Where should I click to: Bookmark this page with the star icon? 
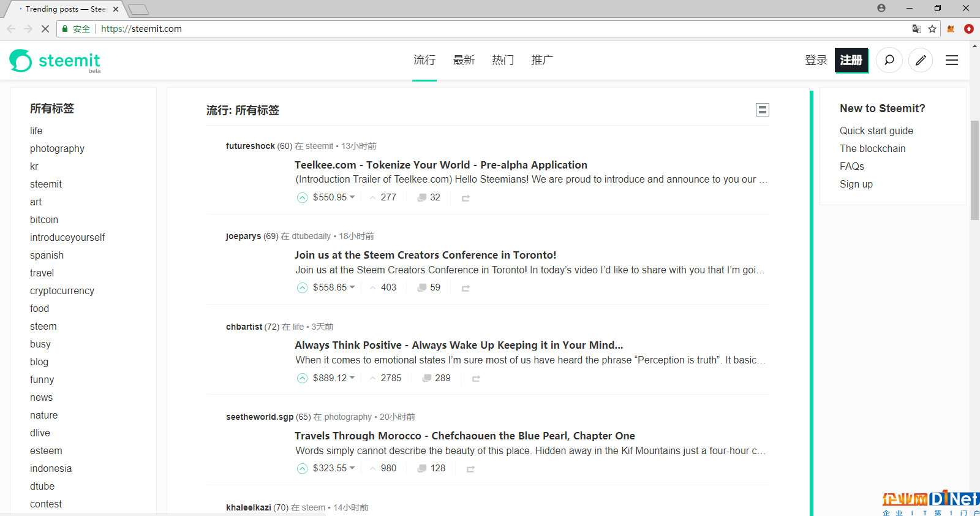(932, 29)
